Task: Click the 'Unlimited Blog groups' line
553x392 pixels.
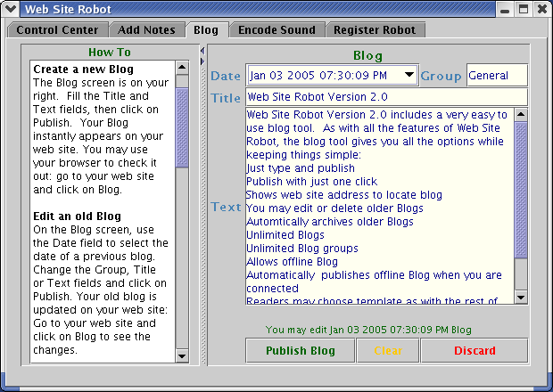Action: 302,249
